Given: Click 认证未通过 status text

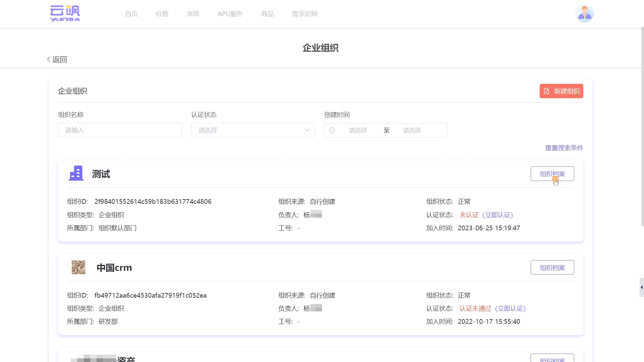Looking at the screenshot, I should [x=475, y=308].
